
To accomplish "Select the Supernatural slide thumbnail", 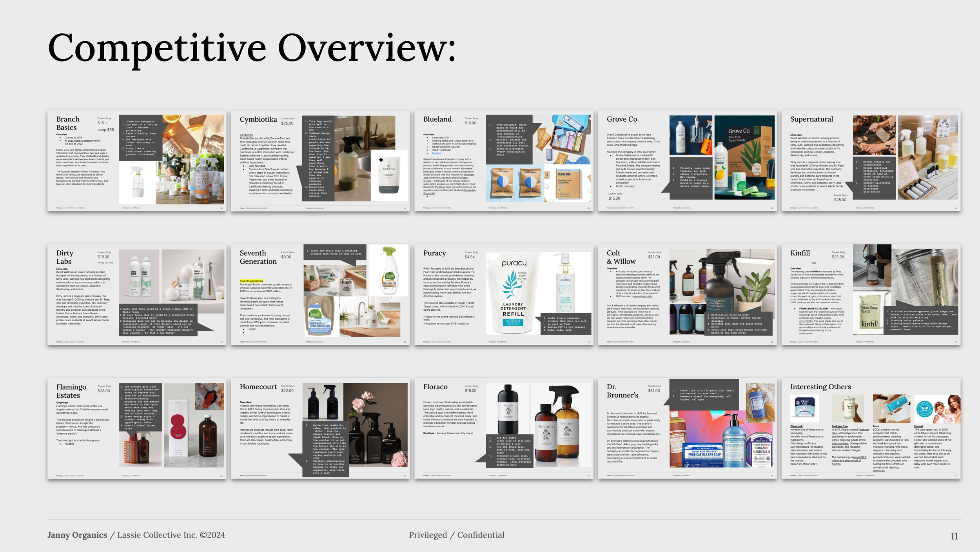I will pyautogui.click(x=871, y=161).
